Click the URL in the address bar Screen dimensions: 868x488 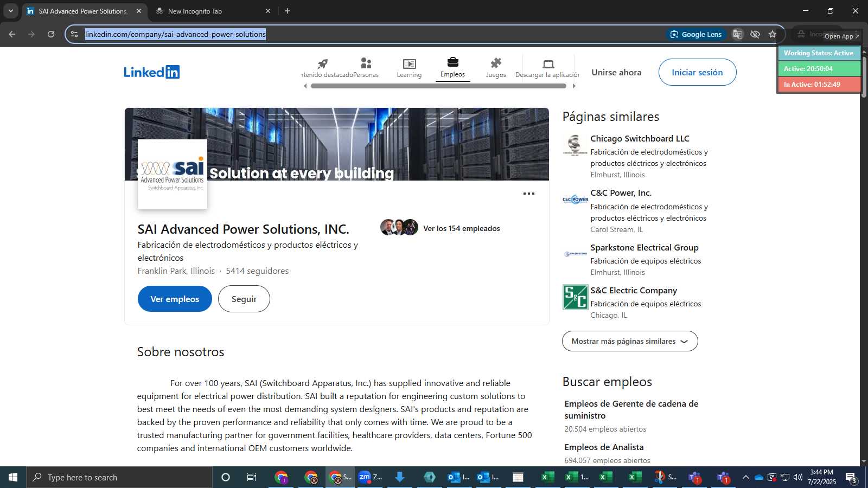pyautogui.click(x=175, y=34)
